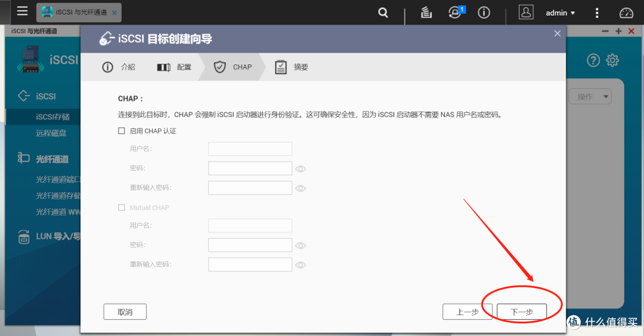Screen dimensions: 644x336
Task: Open the 操作 dropdown in background window
Action: click(x=590, y=97)
